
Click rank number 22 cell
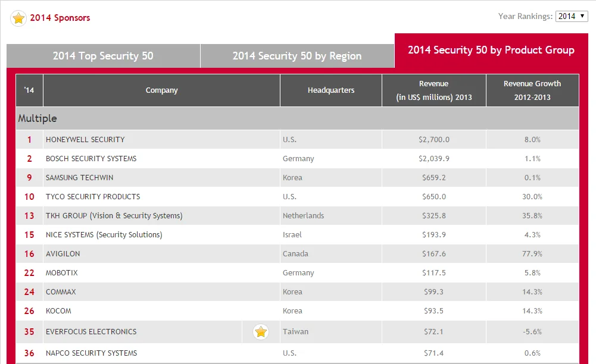[29, 273]
